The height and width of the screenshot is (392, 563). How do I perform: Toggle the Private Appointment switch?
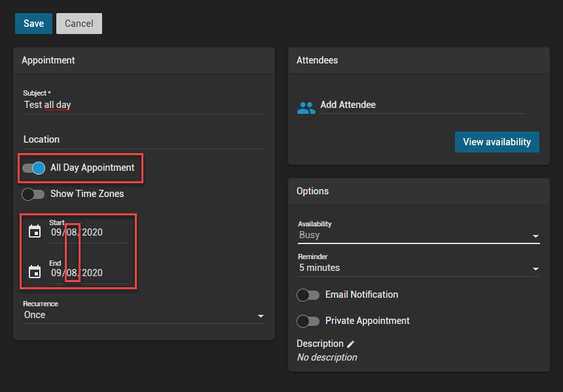tap(308, 321)
